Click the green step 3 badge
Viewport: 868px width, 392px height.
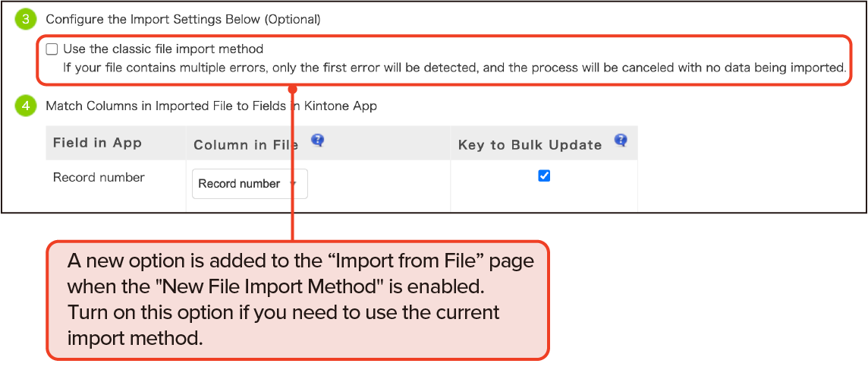(26, 20)
